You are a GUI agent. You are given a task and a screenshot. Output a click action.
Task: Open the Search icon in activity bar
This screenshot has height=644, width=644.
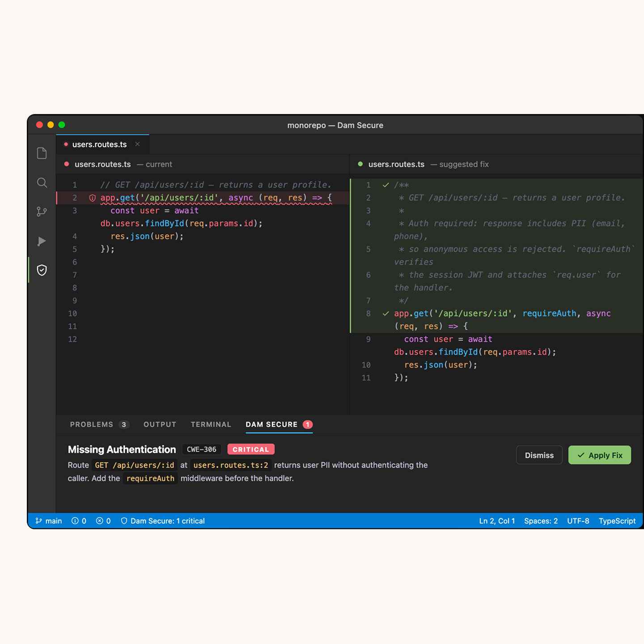coord(42,182)
